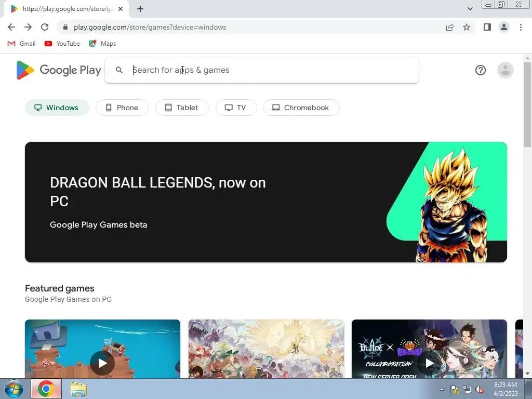
Task: Open the Gmail bookmark
Action: 21,44
